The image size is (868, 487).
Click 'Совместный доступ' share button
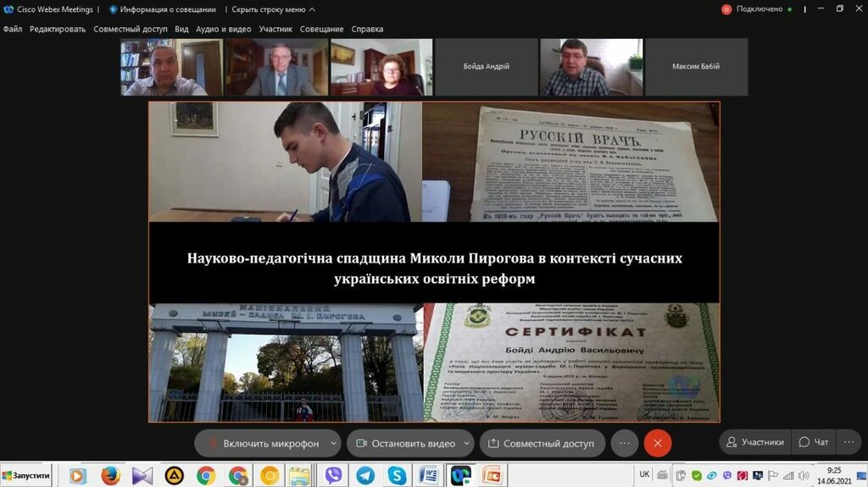[542, 443]
